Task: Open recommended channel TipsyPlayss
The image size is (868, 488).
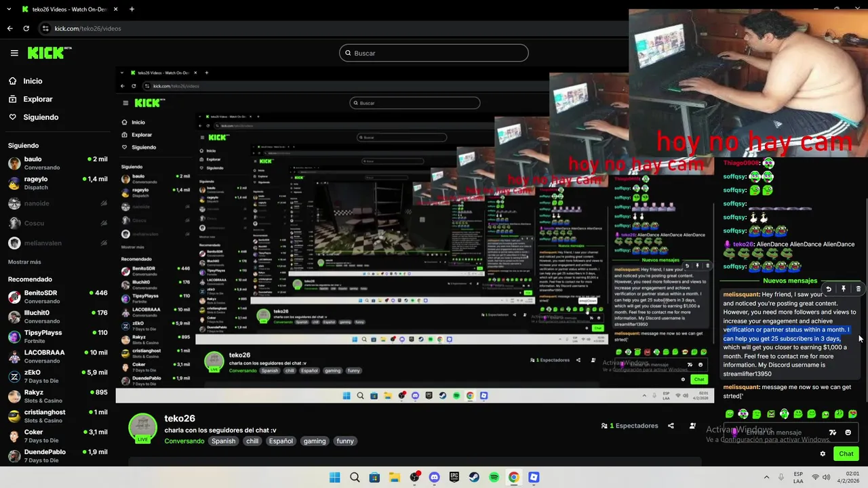Action: 58,337
